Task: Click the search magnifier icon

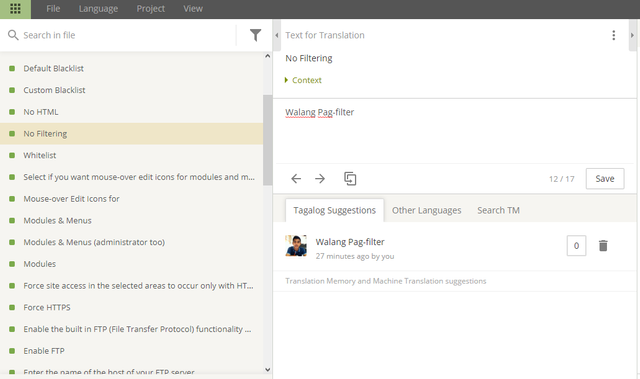Action: click(13, 35)
